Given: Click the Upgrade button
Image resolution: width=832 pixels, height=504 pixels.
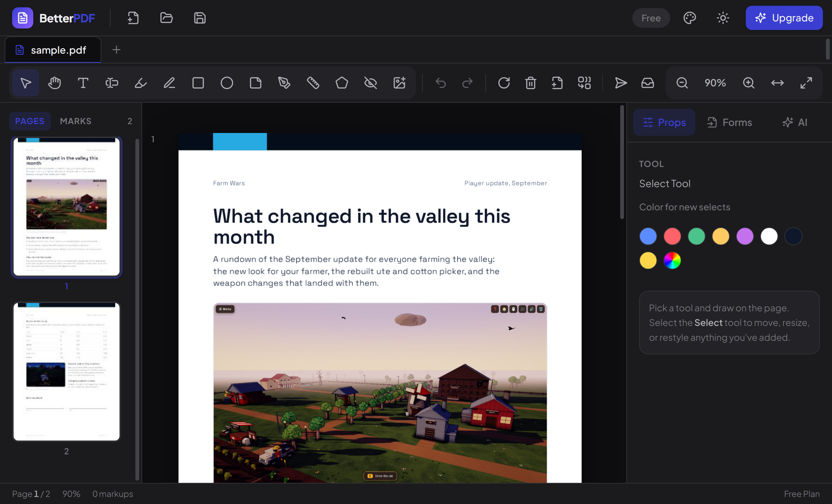Looking at the screenshot, I should [784, 18].
